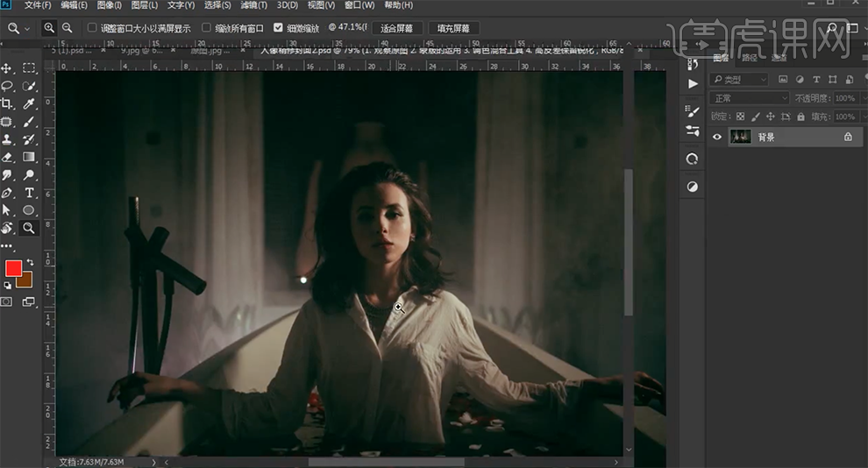868x468 pixels.
Task: Enable resize windows to fit checkbox
Action: click(x=92, y=28)
